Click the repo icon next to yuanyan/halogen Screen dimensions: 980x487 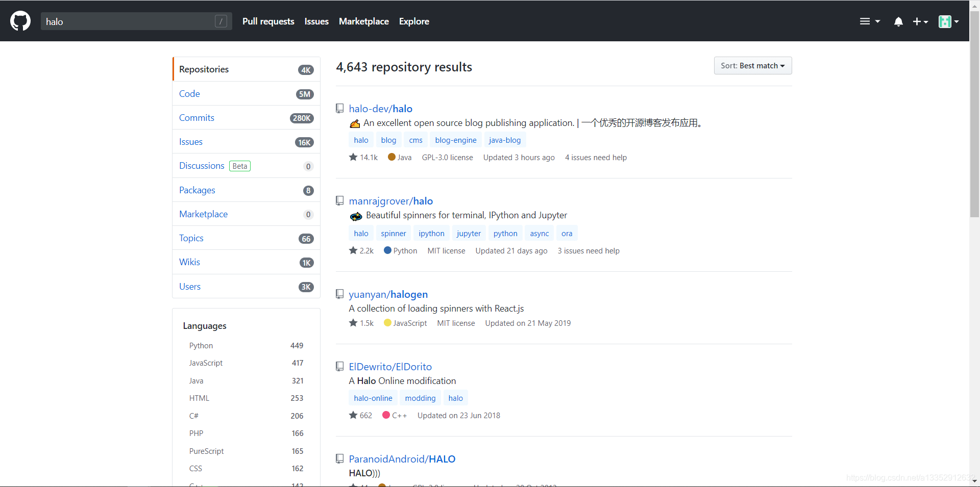(339, 294)
